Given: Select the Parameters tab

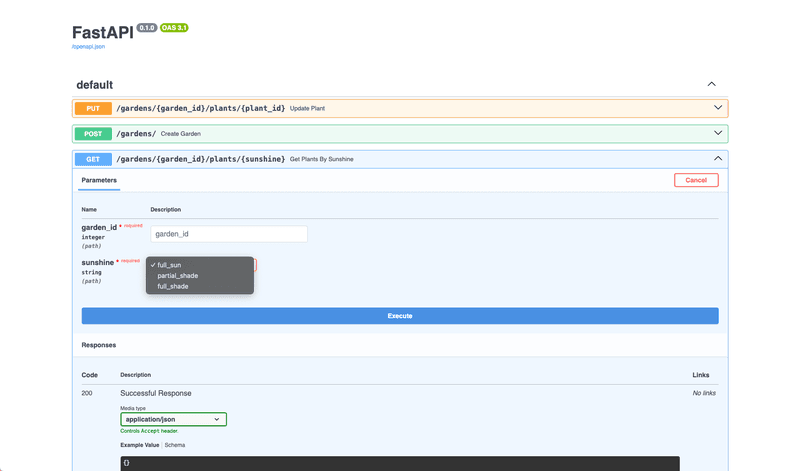Looking at the screenshot, I should 99,180.
